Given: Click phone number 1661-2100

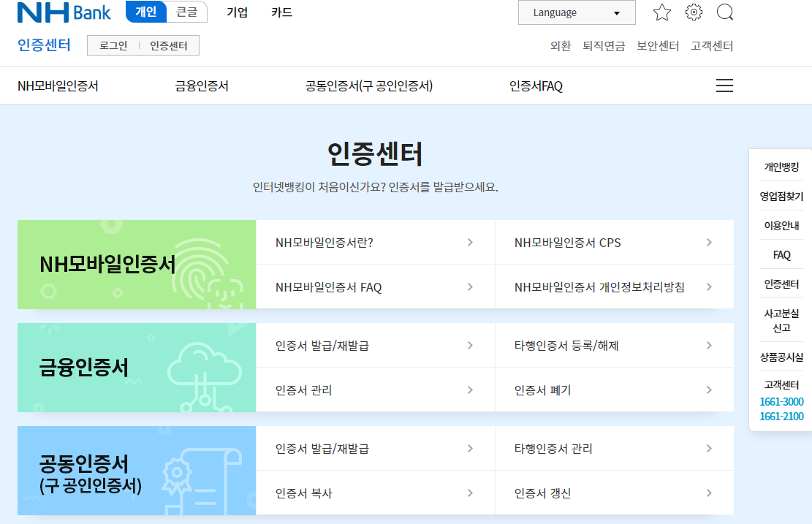Looking at the screenshot, I should (781, 417).
